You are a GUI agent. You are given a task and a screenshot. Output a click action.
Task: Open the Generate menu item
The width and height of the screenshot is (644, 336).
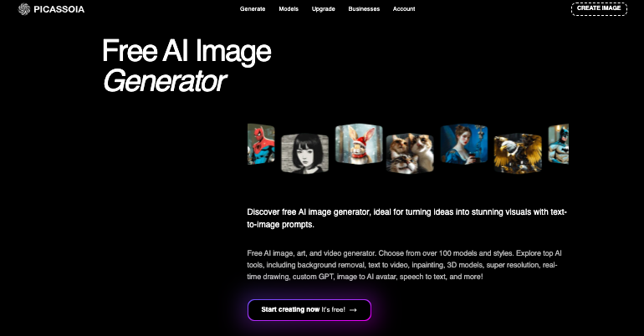click(x=253, y=8)
